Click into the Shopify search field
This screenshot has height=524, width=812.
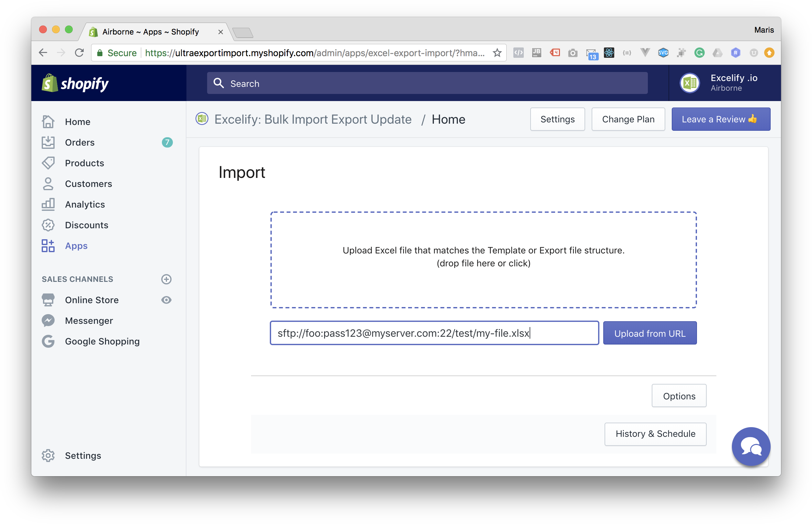pyautogui.click(x=427, y=83)
